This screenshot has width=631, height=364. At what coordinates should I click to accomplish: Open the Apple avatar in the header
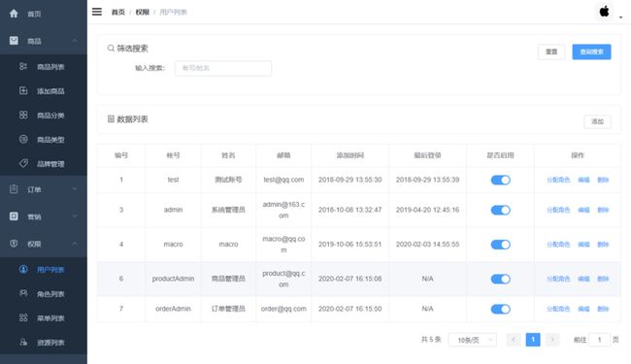[x=604, y=12]
